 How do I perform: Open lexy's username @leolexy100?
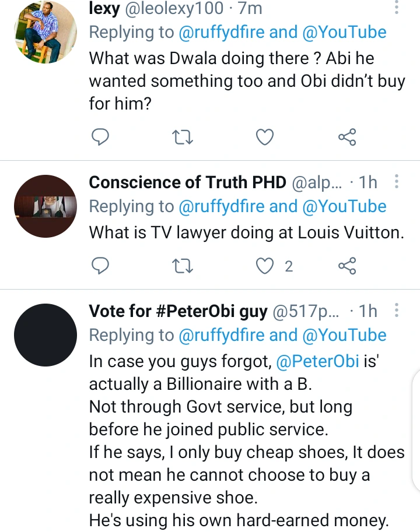coord(173,8)
